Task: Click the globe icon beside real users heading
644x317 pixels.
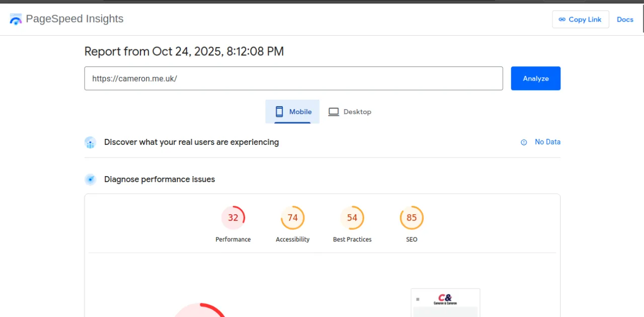Action: tap(90, 142)
